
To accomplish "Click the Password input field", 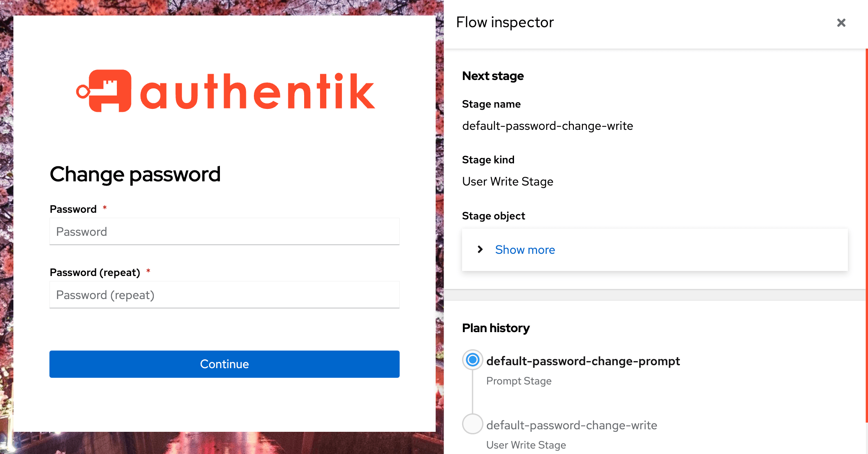I will (224, 232).
